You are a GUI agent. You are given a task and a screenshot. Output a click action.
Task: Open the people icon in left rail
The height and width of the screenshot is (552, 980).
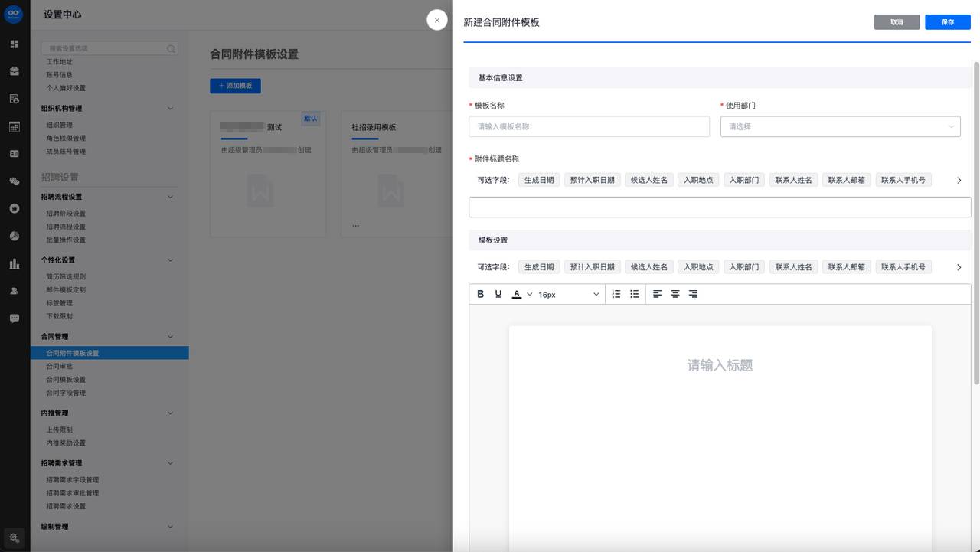pyautogui.click(x=15, y=291)
